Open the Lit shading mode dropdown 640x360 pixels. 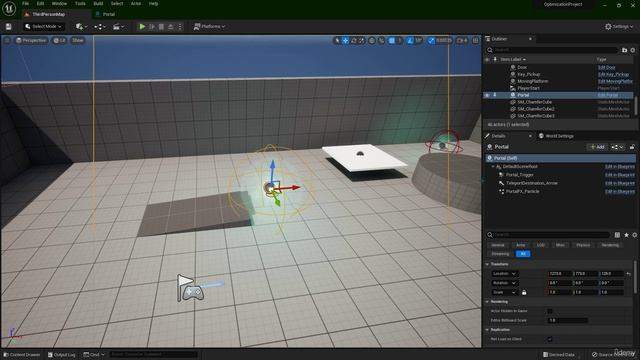click(x=60, y=40)
